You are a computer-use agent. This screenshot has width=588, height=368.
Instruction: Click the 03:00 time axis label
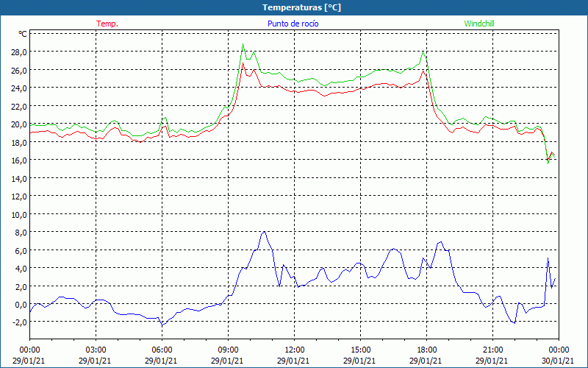coord(96,350)
